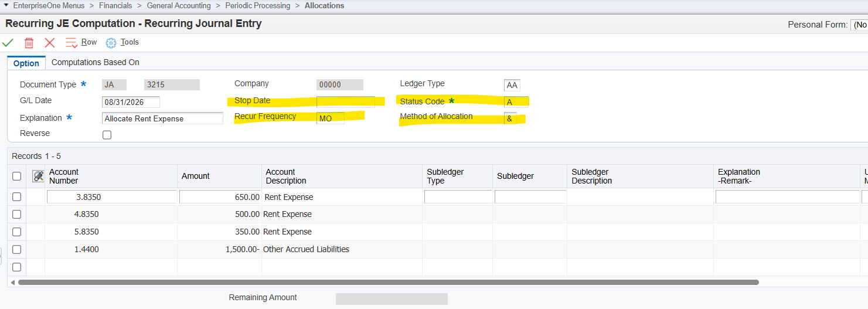Click the green OK checkmark icon
868x309 pixels.
(x=8, y=43)
